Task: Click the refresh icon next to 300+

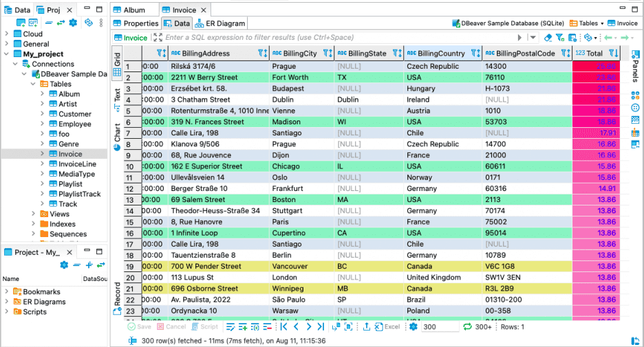Action: point(467,327)
